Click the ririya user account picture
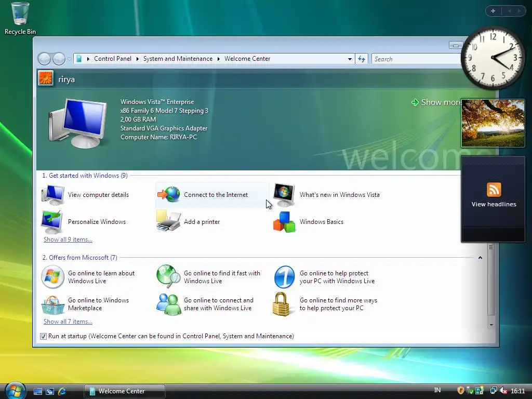This screenshot has height=399, width=532. pos(46,78)
